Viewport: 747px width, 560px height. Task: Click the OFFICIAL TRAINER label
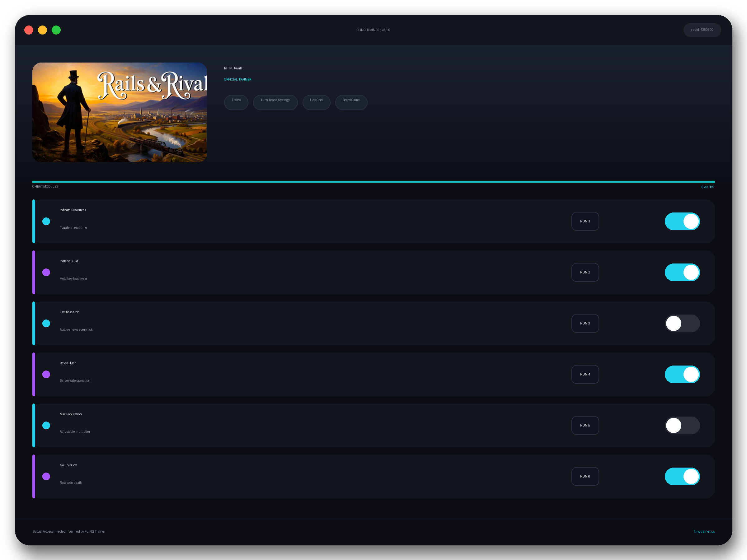tap(237, 79)
